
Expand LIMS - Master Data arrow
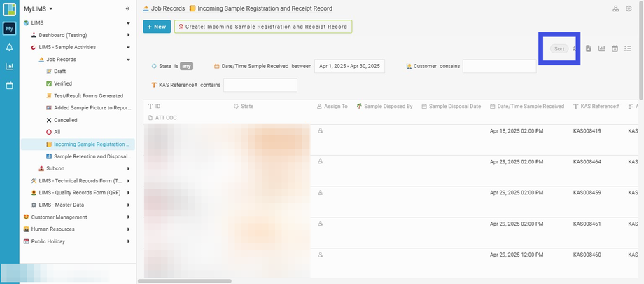[128, 205]
